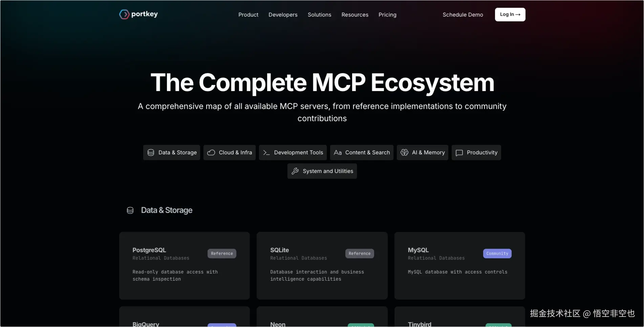Click the brain icon in AI & Memory chip
The image size is (644, 327).
coord(404,153)
